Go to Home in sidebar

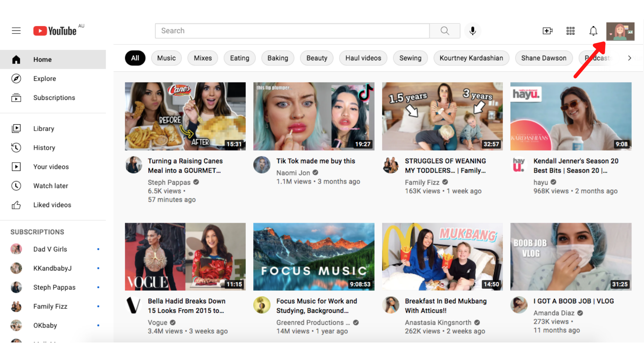(53, 60)
